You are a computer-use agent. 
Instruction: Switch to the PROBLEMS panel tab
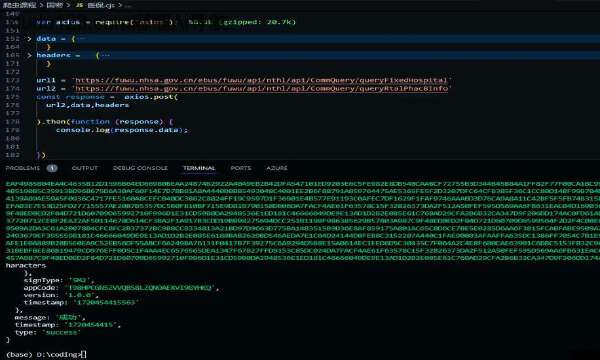(23, 168)
